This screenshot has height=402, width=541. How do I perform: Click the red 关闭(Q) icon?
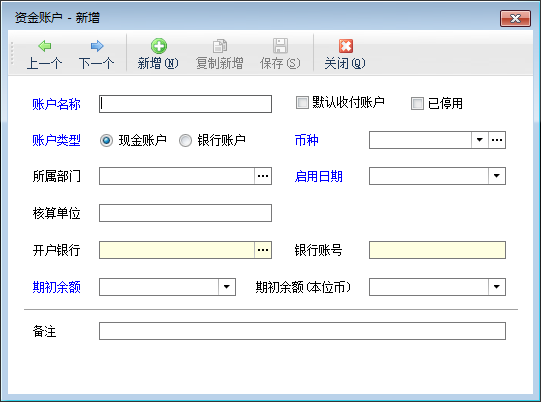(x=345, y=46)
